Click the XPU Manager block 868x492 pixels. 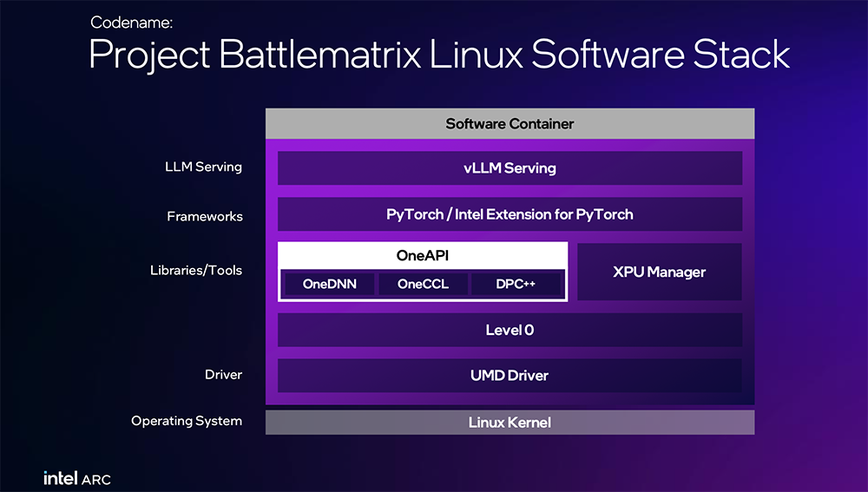point(659,272)
